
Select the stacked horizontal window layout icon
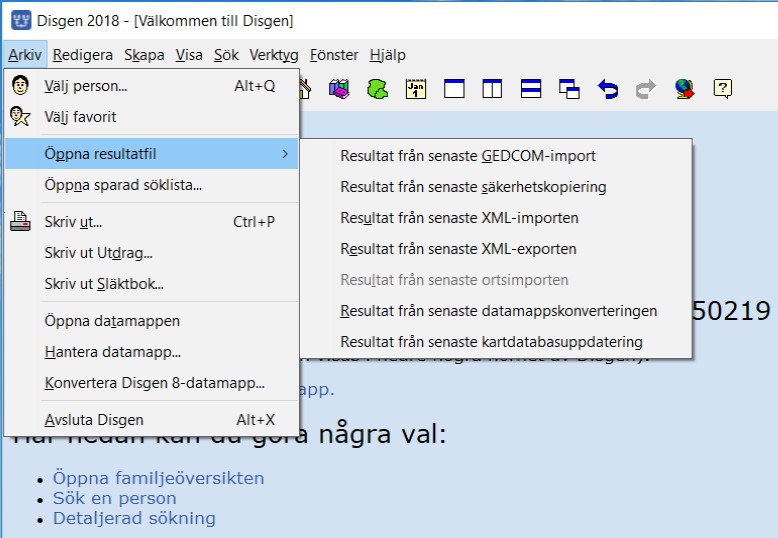coord(531,89)
